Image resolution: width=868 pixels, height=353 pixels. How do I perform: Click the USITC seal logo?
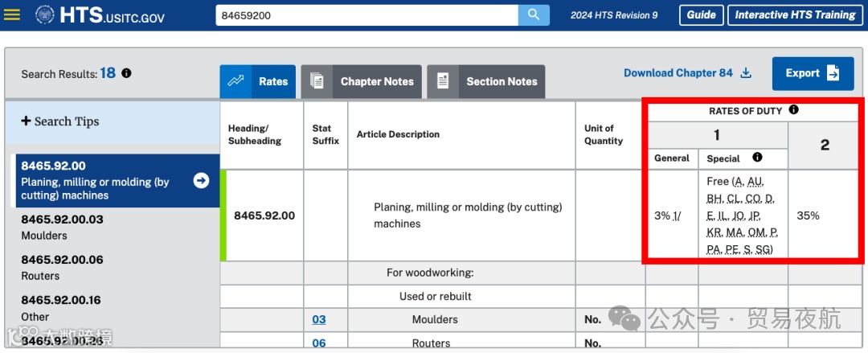coord(47,14)
